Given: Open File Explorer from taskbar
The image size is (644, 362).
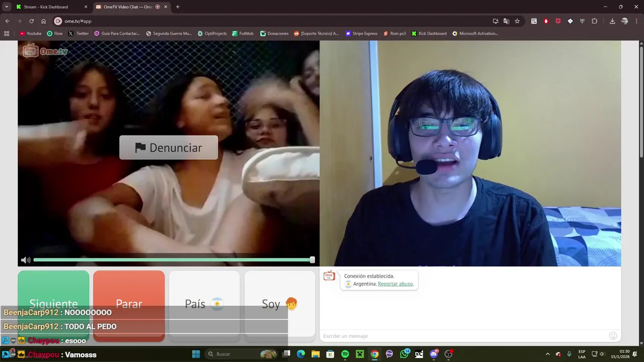Looking at the screenshot, I should point(315,354).
